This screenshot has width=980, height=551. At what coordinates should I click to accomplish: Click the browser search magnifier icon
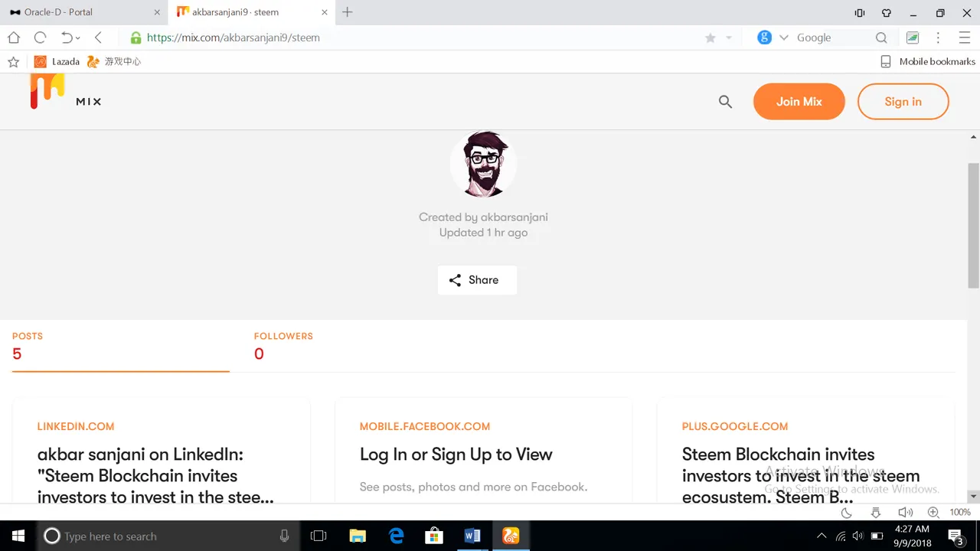click(x=881, y=37)
